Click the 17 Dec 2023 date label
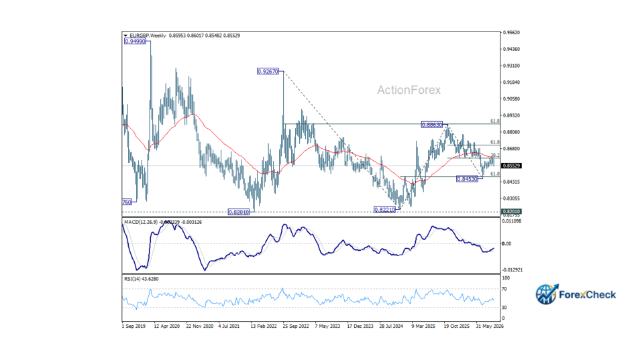The image size is (644, 362). click(360, 326)
